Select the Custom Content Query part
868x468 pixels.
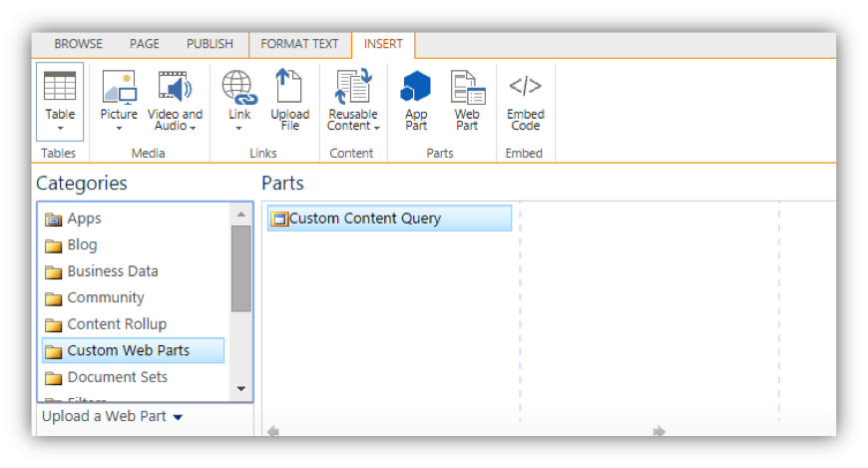[390, 219]
